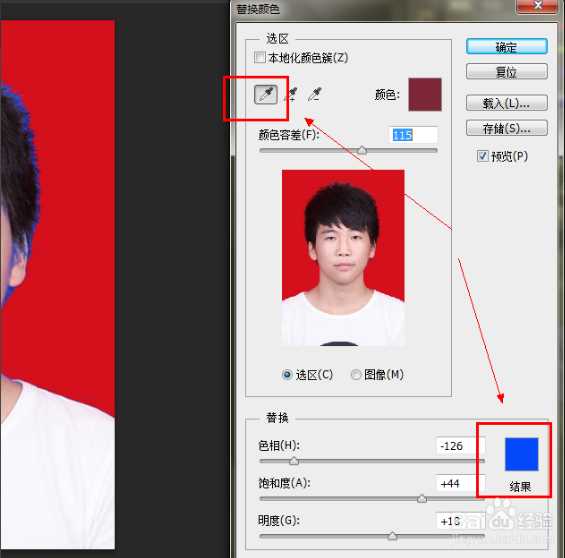Viewport: 565px width, 558px height.
Task: Enable 本地化颜色簇(Z) checkbox
Action: [x=260, y=57]
